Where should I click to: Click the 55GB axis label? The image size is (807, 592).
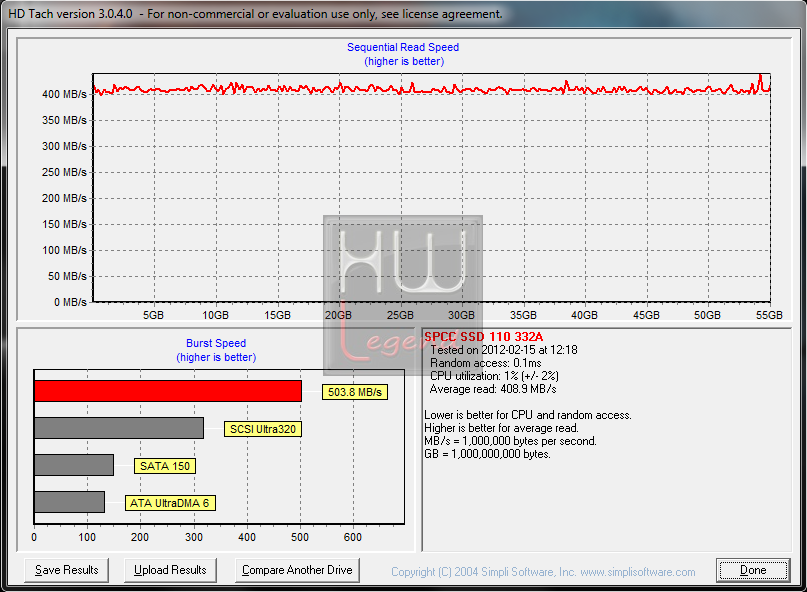click(x=769, y=315)
